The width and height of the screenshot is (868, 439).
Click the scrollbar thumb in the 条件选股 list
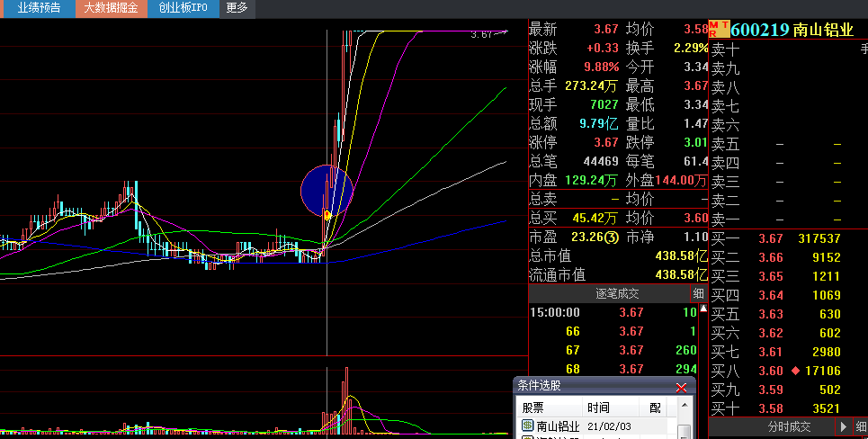pos(685,432)
